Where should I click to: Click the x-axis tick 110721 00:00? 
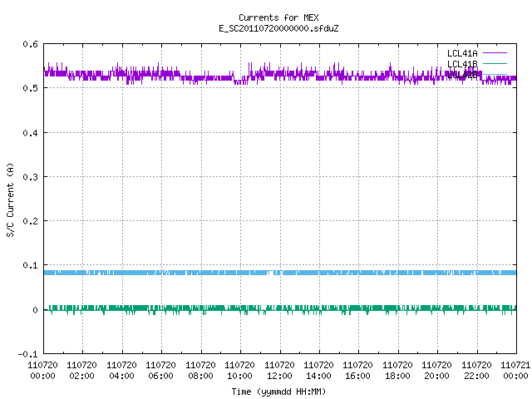pyautogui.click(x=515, y=371)
